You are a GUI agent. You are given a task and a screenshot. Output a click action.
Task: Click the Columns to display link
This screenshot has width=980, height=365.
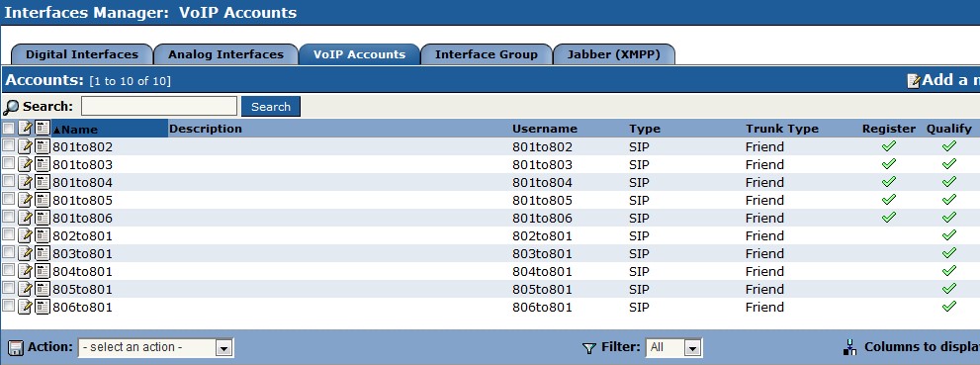pyautogui.click(x=922, y=347)
